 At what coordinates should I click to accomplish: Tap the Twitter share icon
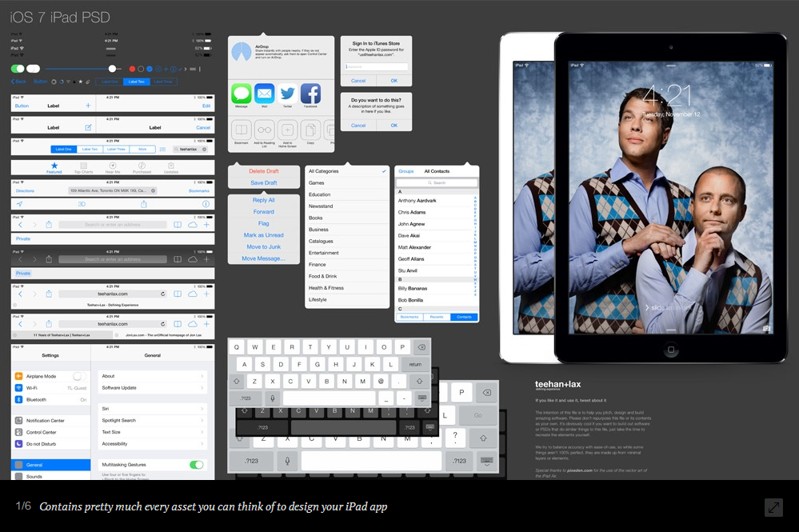click(287, 94)
